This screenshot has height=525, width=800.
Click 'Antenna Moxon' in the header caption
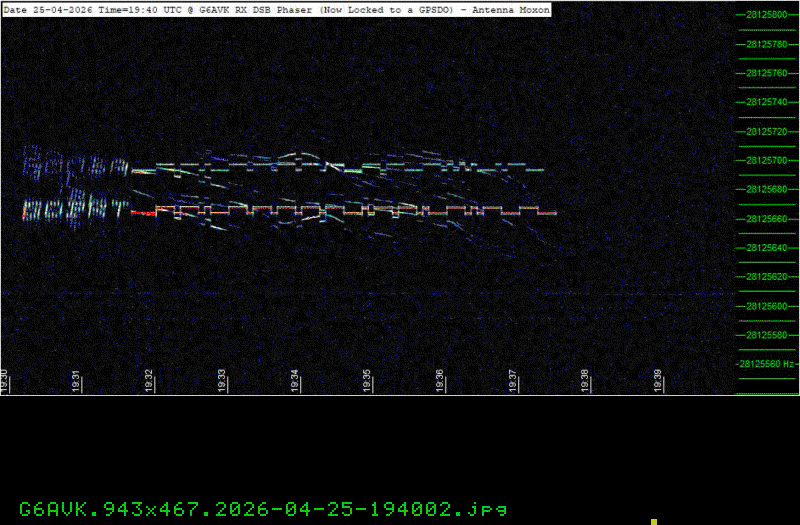[x=512, y=8]
